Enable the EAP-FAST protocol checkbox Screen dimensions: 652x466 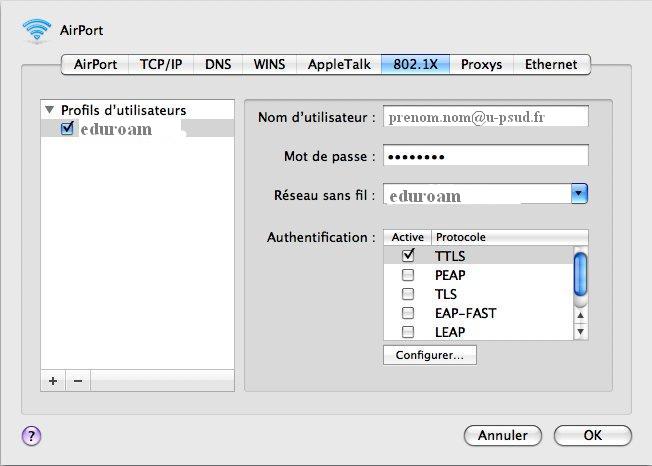pos(408,313)
